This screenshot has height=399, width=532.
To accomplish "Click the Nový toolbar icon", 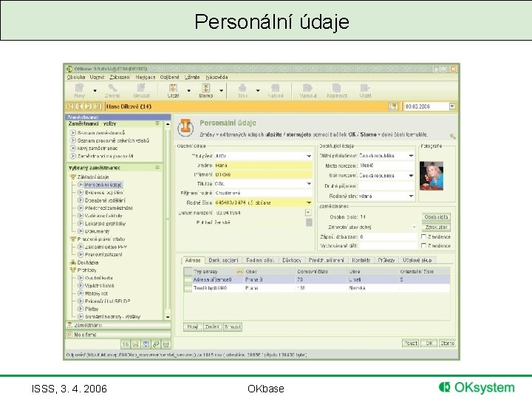I will point(79,88).
